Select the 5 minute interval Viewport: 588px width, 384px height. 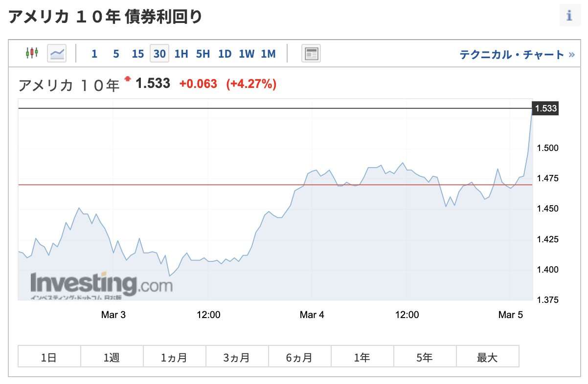coord(116,54)
